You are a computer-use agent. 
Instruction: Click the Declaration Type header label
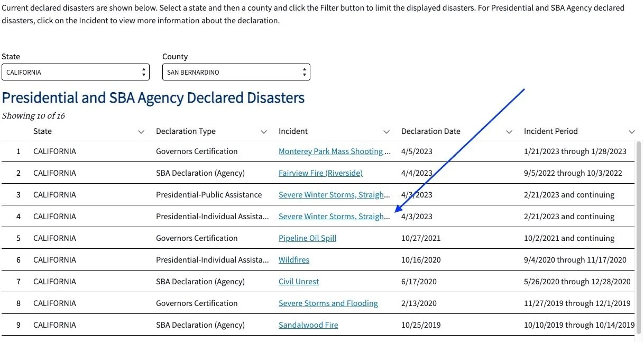186,131
